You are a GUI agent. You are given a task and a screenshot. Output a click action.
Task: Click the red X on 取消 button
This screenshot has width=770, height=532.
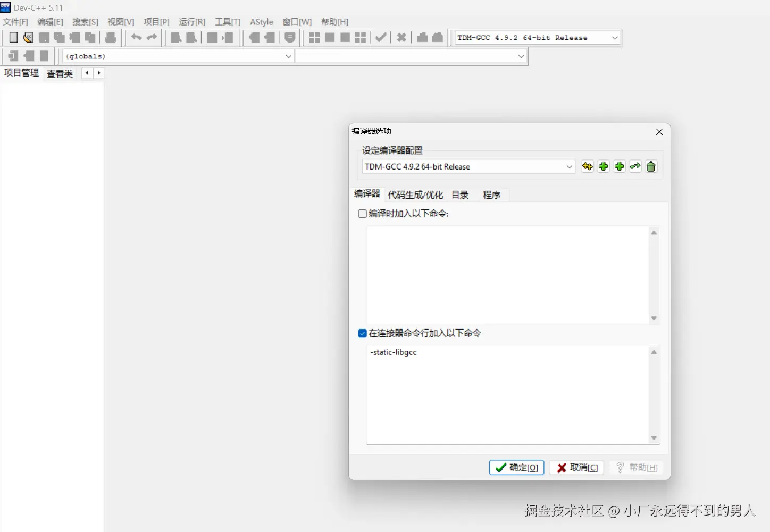click(562, 468)
